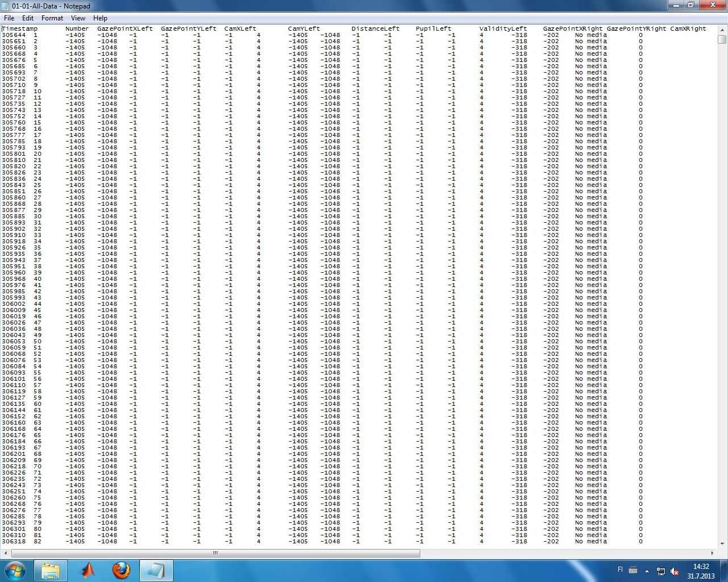728x582 pixels.
Task: Open the File menu
Action: (x=9, y=18)
